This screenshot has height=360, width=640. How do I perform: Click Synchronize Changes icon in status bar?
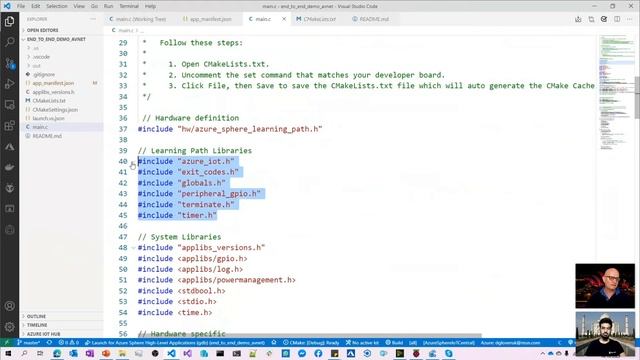49,342
